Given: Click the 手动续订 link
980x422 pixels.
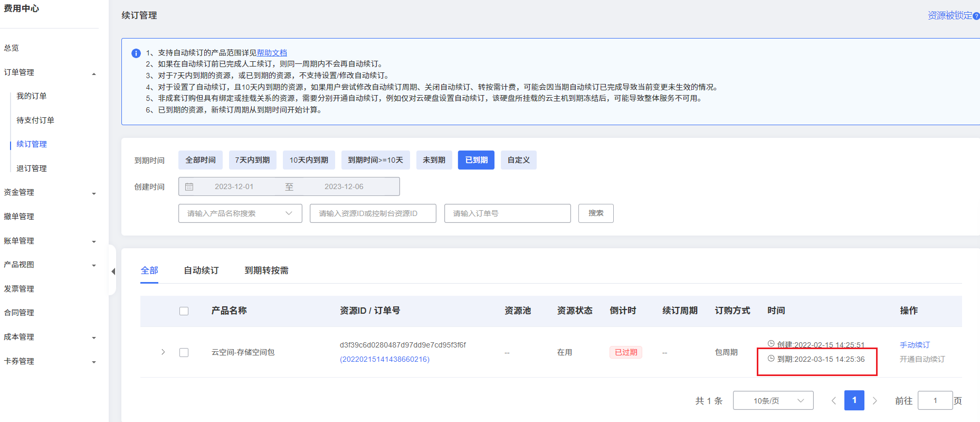Looking at the screenshot, I should click(915, 345).
